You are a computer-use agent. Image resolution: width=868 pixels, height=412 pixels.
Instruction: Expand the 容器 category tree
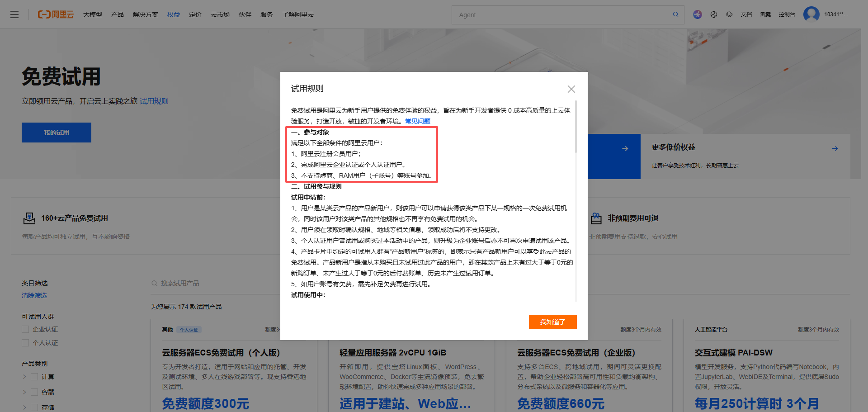(24, 392)
